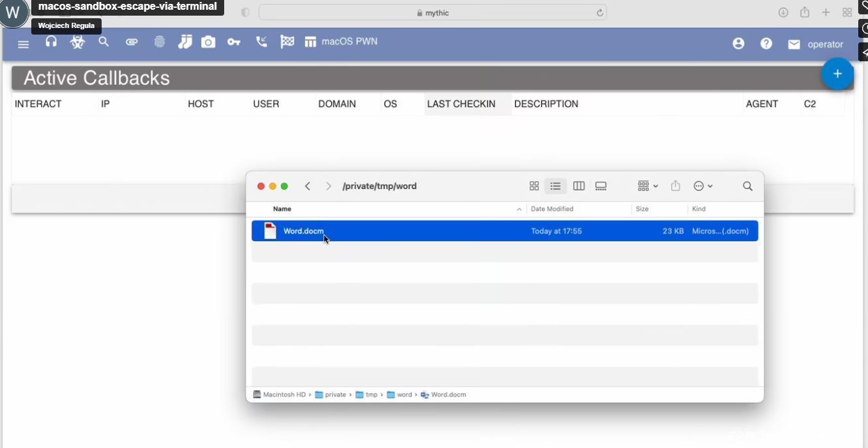Click Macintosh HD in Finder path bar

[280, 395]
